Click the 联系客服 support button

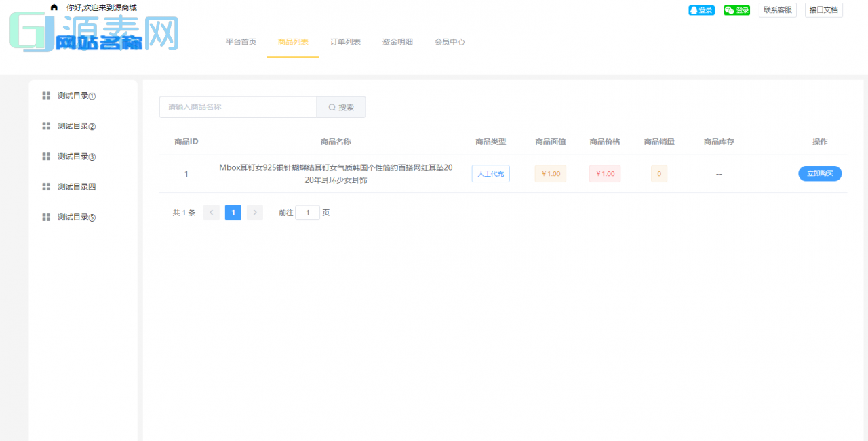(x=777, y=10)
